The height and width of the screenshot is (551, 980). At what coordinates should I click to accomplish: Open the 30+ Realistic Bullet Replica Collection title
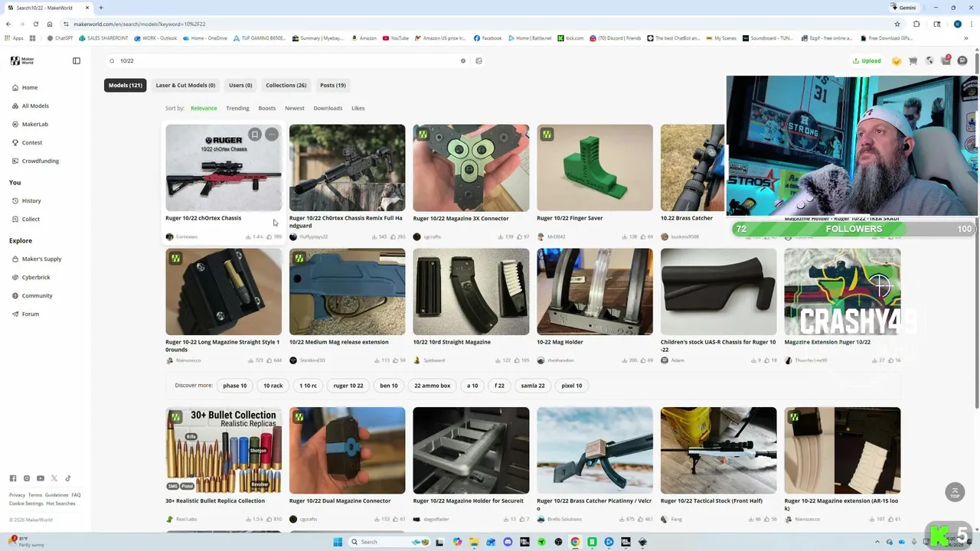(215, 501)
